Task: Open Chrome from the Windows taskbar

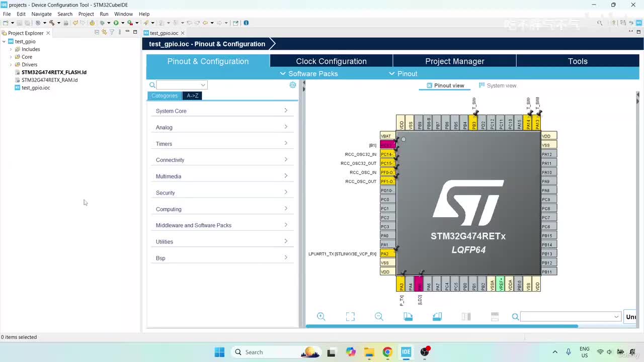Action: (x=387, y=352)
